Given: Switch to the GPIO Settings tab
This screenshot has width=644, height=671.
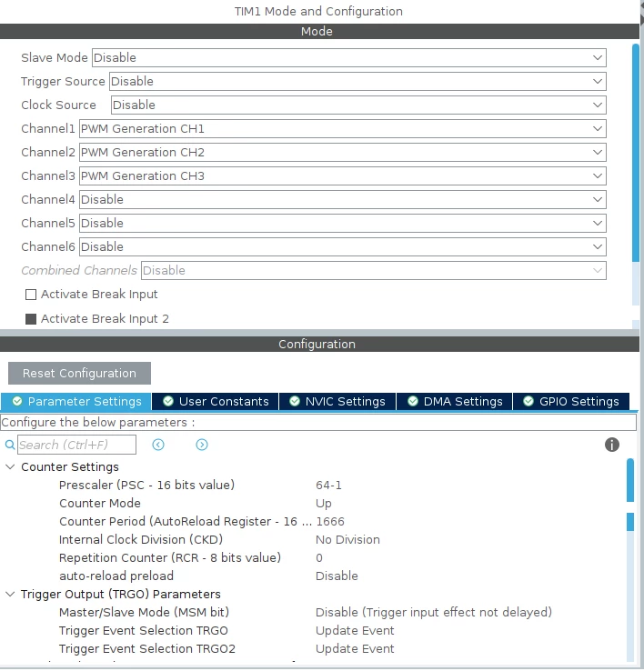Looking at the screenshot, I should 571,401.
